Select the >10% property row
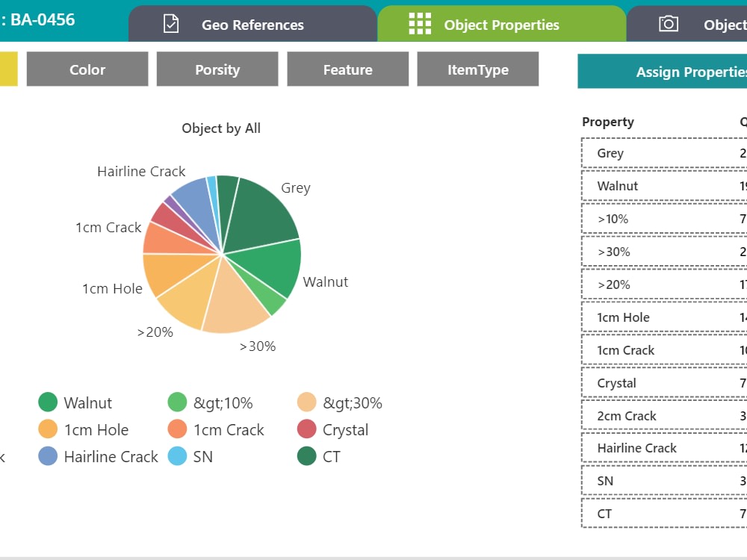Image resolution: width=747 pixels, height=560 pixels. click(x=664, y=219)
